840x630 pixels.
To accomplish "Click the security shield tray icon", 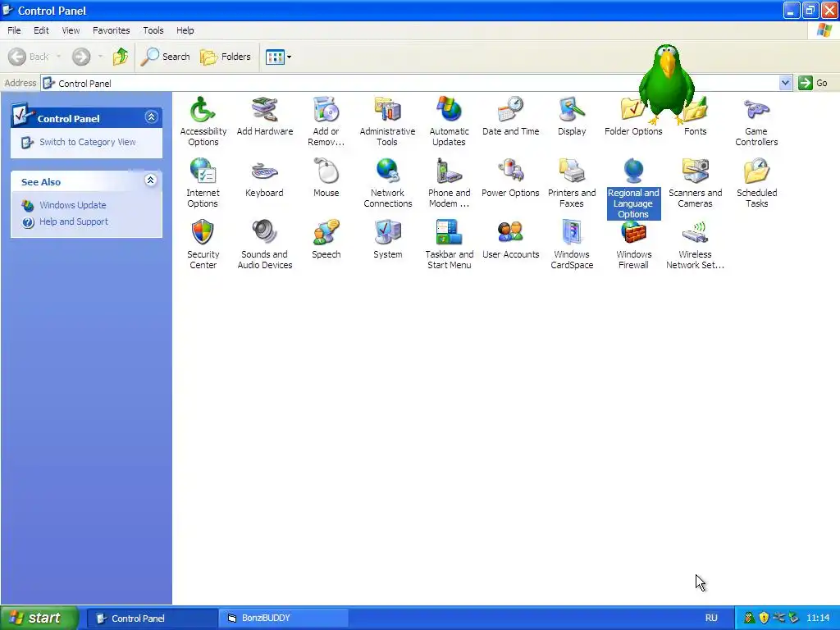I will [x=765, y=619].
